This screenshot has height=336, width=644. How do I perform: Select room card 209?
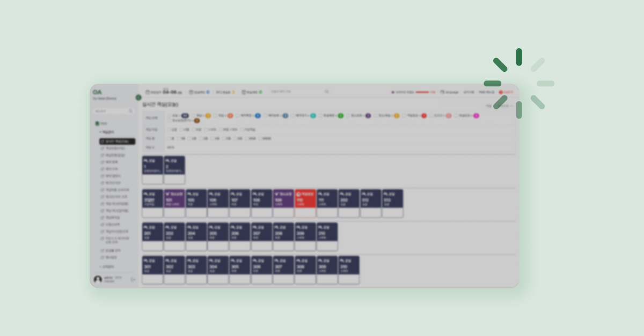(305, 237)
